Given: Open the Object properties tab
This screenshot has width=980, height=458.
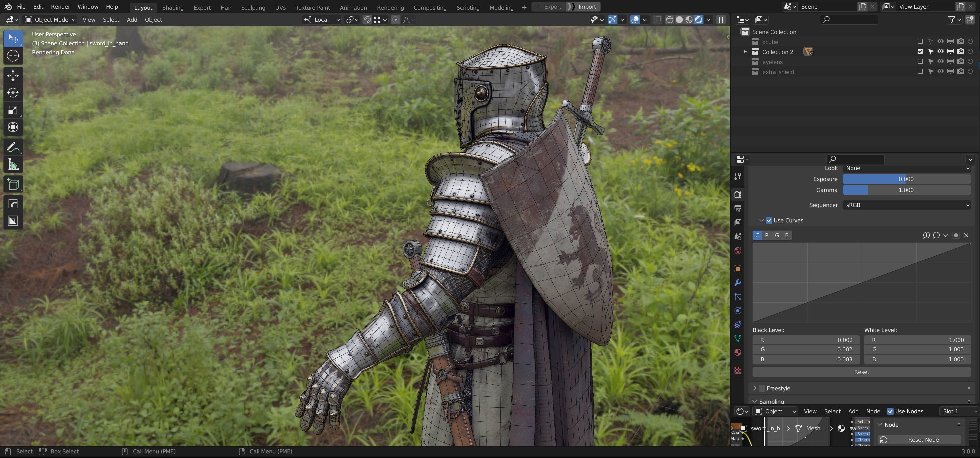Looking at the screenshot, I should [738, 269].
